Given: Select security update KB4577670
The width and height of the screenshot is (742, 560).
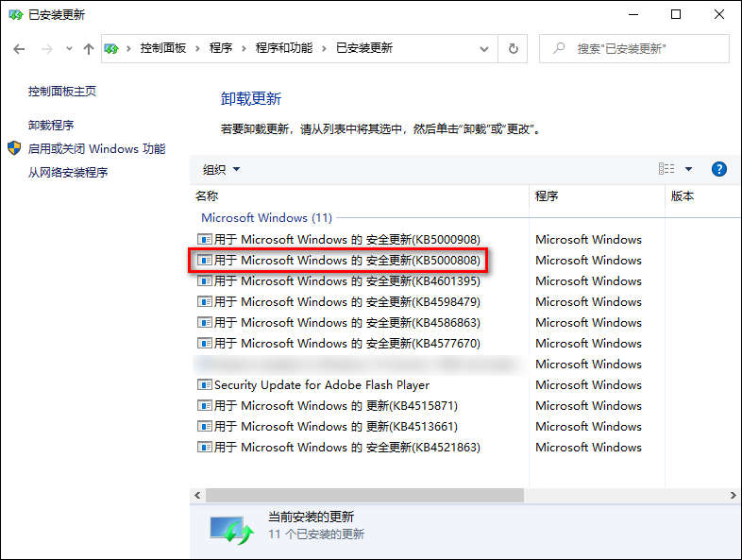Looking at the screenshot, I should click(x=339, y=344).
